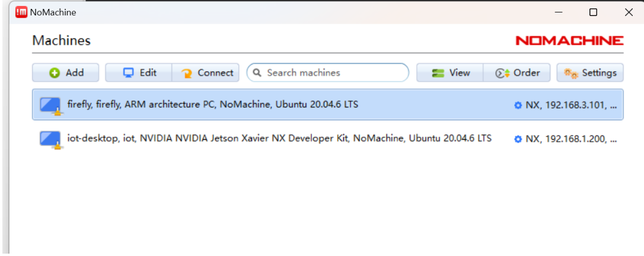Click the blue monitor Edit icon
The width and height of the screenshot is (644, 256).
click(129, 73)
